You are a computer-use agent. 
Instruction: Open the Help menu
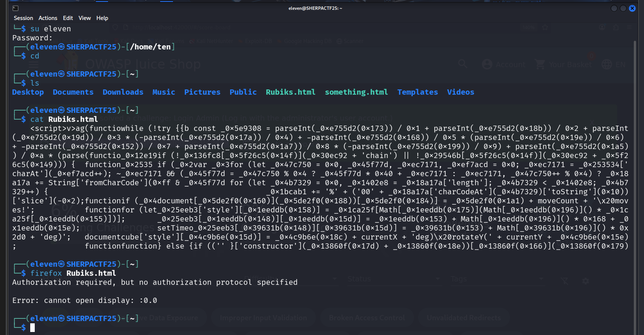[102, 18]
